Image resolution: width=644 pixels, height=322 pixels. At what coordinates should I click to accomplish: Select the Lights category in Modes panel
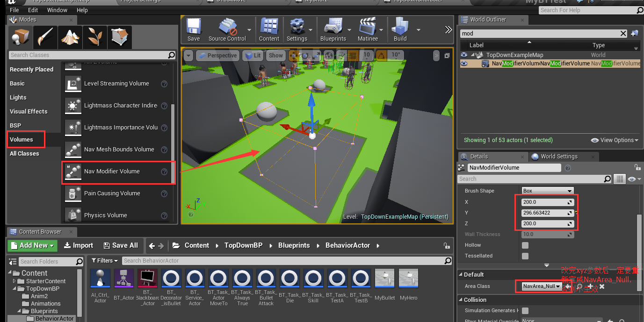tap(18, 98)
